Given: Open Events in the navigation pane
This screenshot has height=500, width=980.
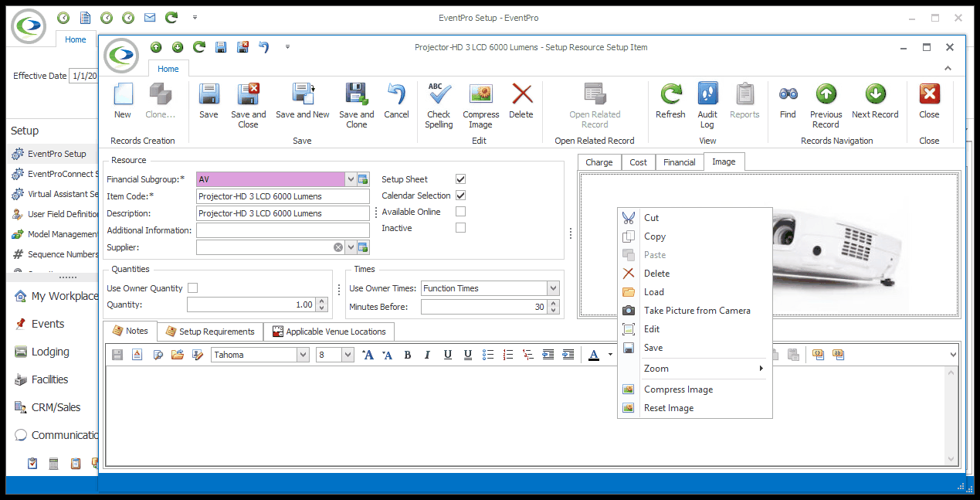Looking at the screenshot, I should pos(48,324).
